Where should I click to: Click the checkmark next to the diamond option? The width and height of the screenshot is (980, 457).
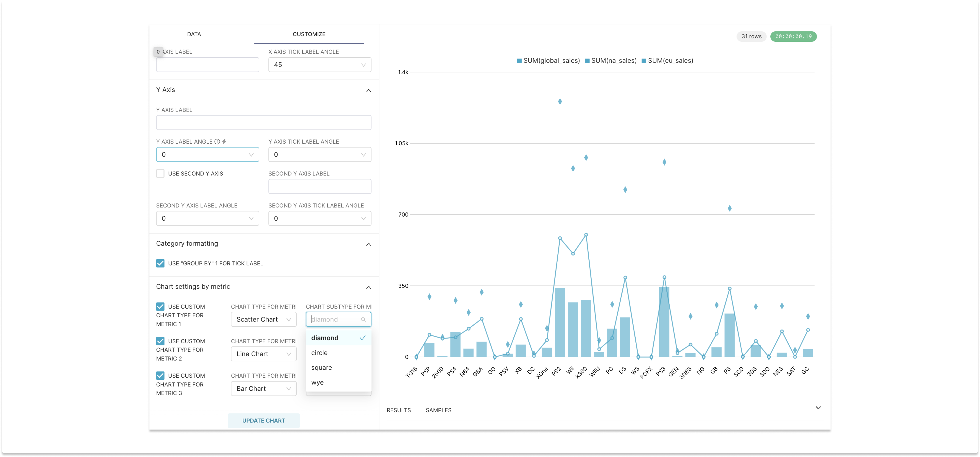362,338
